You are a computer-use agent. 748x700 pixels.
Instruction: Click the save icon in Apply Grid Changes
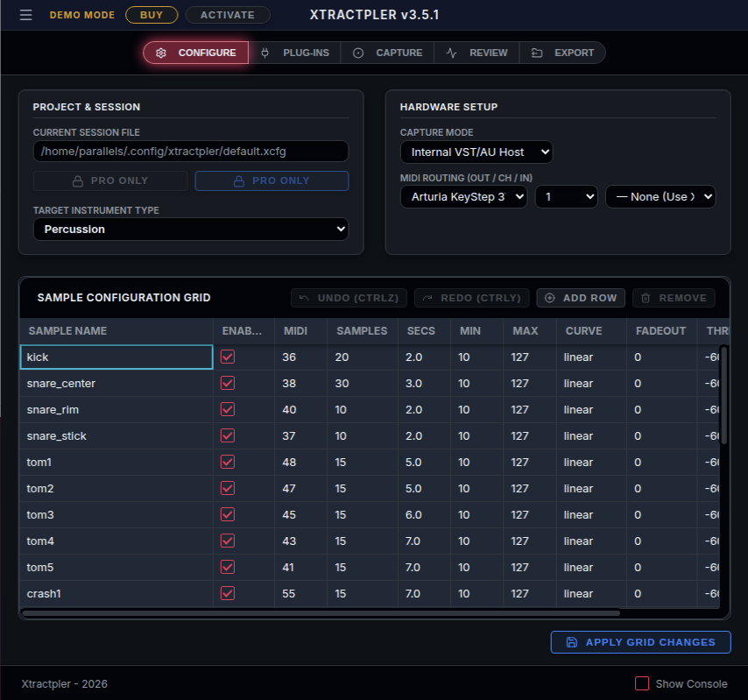tap(572, 642)
